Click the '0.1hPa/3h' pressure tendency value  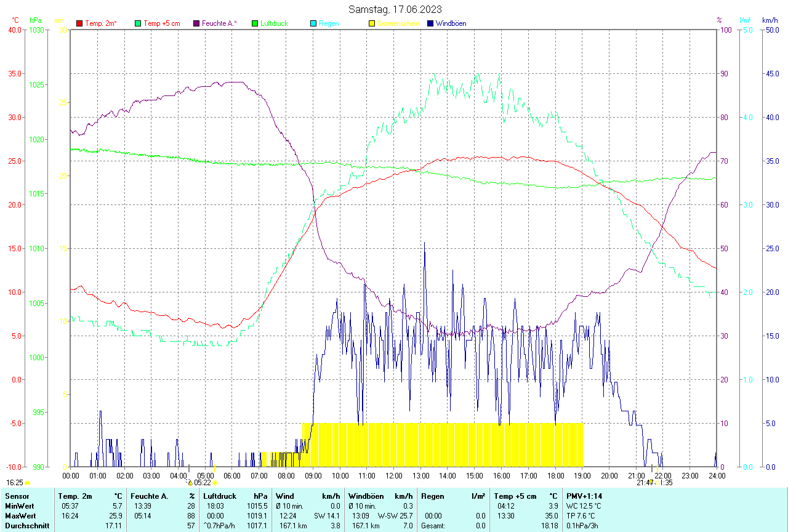point(582,526)
